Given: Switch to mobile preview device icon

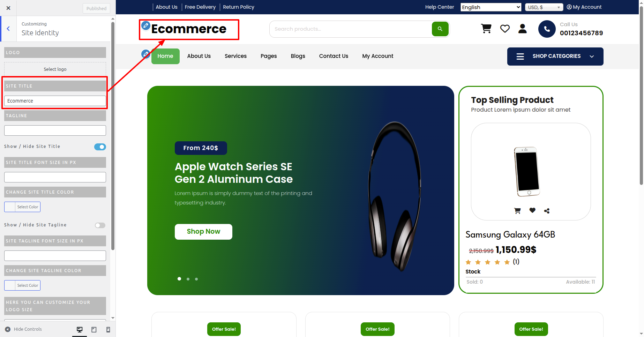Looking at the screenshot, I should pos(108,330).
